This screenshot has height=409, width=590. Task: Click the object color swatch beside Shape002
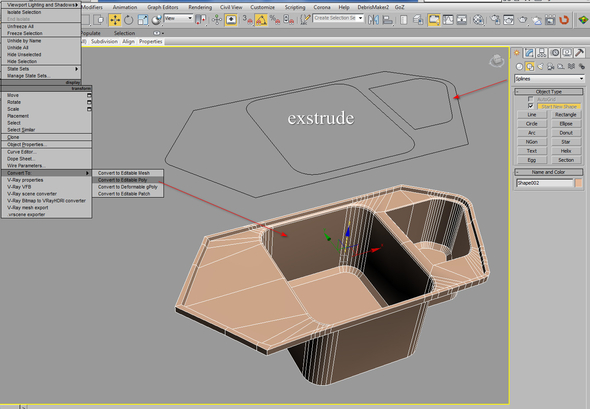coord(579,183)
